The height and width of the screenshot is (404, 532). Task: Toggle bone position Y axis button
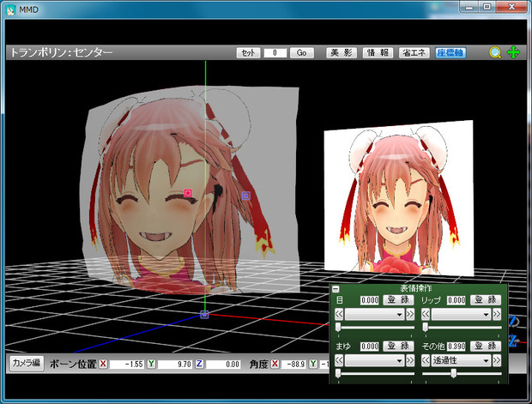tap(151, 364)
